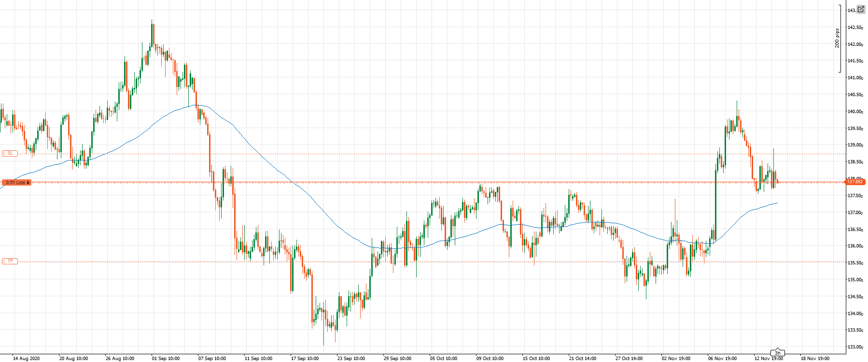Click the 11 Sep 10:00 date label
The image size is (868, 362).
[x=258, y=359]
